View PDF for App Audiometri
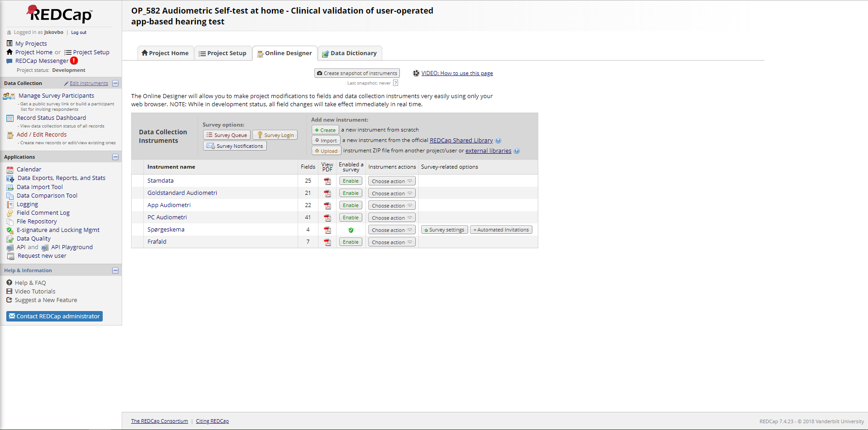Image resolution: width=868 pixels, height=430 pixels. [x=327, y=206]
